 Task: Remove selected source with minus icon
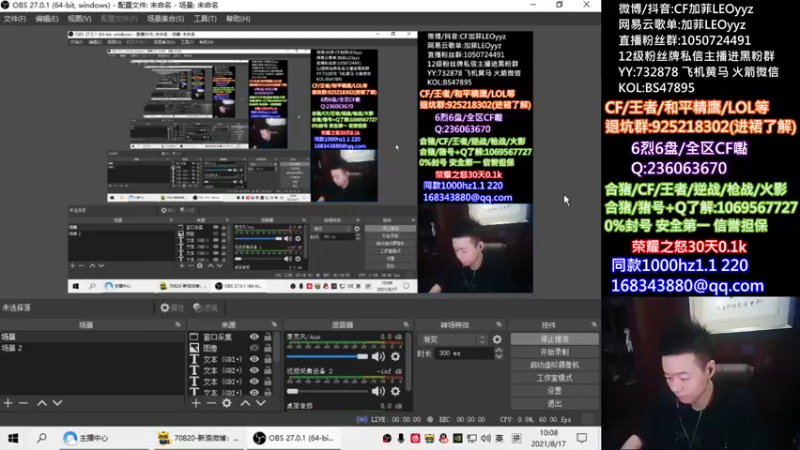[211, 403]
